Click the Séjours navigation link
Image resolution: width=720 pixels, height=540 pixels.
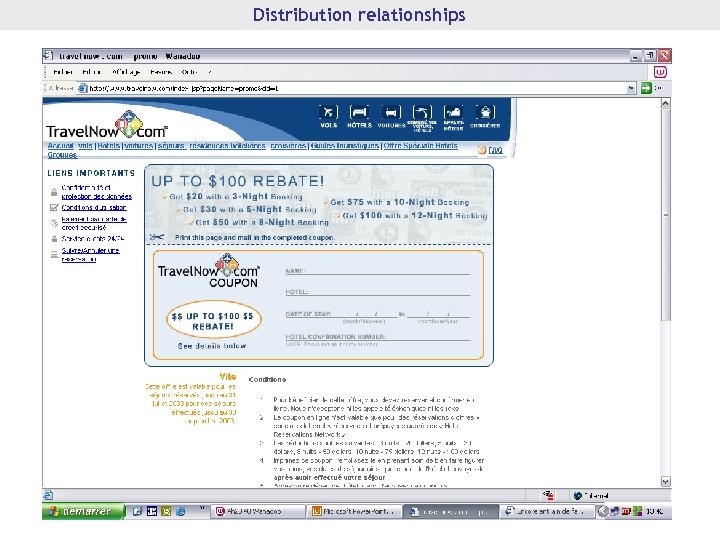[171, 146]
